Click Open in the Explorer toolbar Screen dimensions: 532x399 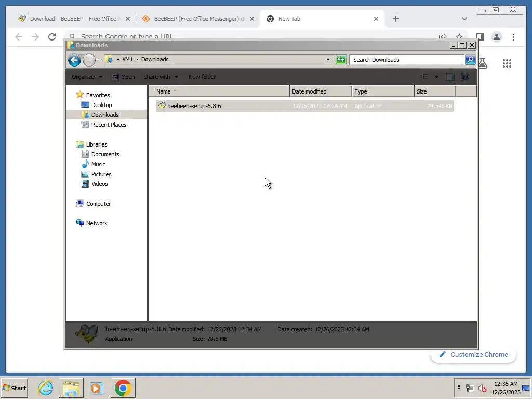coord(124,77)
